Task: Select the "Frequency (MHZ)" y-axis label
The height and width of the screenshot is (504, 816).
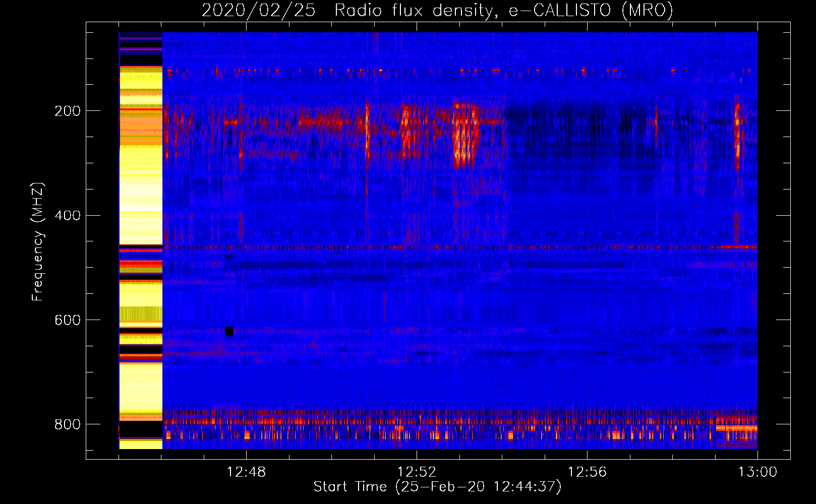Action: pyautogui.click(x=38, y=241)
